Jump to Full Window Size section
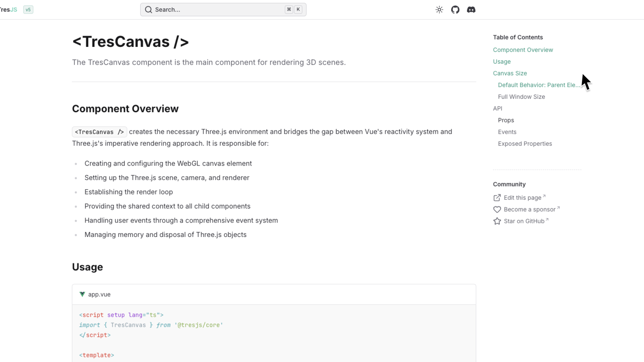 tap(521, 97)
